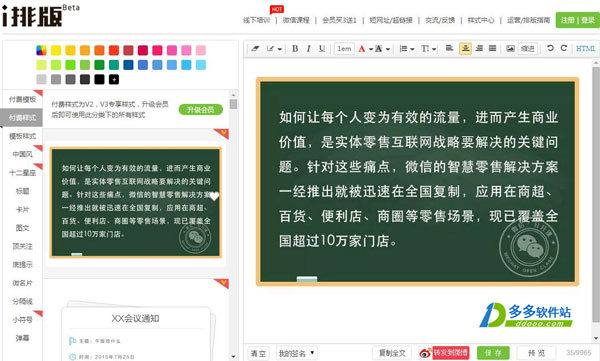Click the style list scroll-down arrow
Viewport: 600px width, 361px height.
[x=233, y=357]
